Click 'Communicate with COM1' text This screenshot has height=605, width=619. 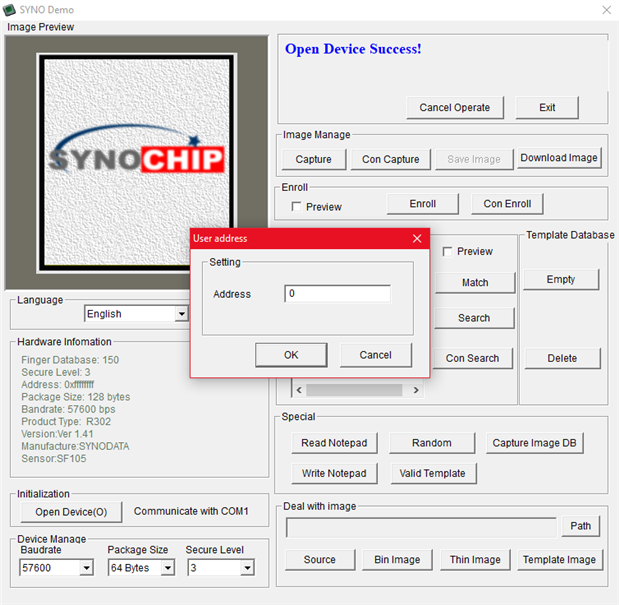click(191, 511)
